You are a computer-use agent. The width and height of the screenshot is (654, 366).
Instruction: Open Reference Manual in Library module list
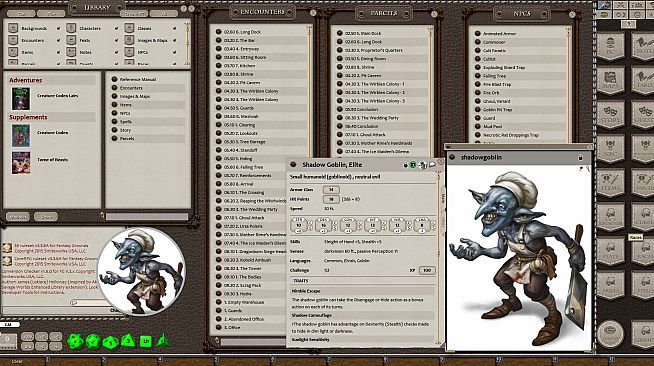coord(148,79)
